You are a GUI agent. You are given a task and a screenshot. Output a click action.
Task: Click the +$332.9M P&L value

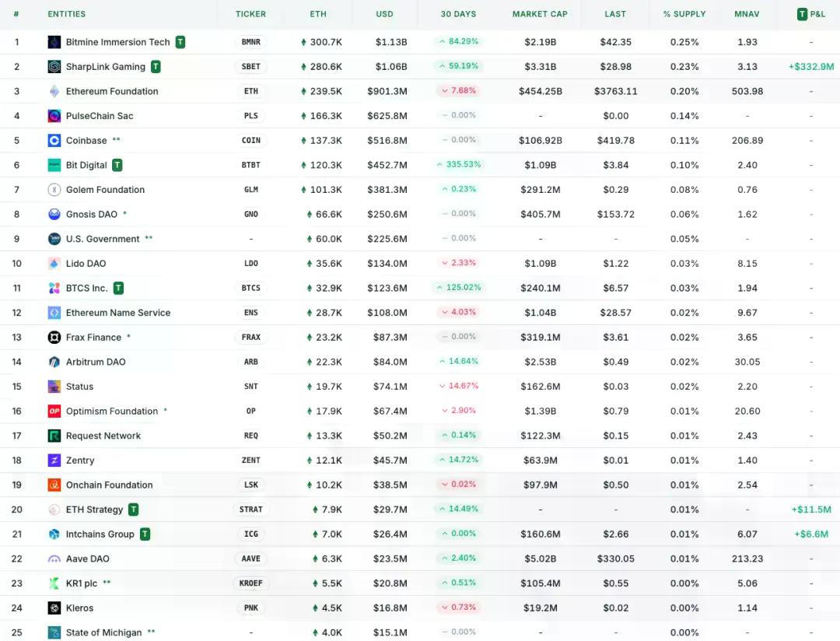(811, 66)
